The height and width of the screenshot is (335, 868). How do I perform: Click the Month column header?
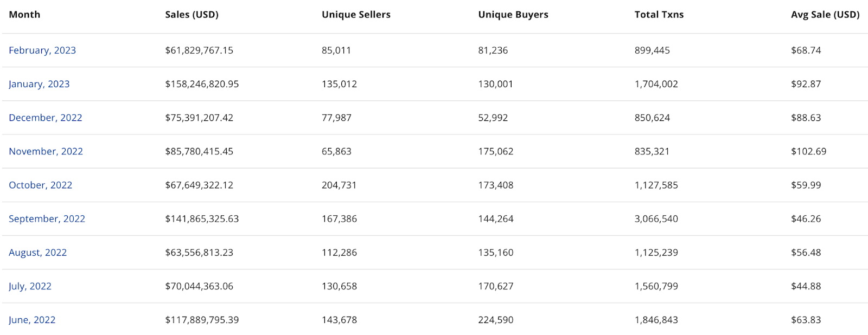(x=24, y=15)
